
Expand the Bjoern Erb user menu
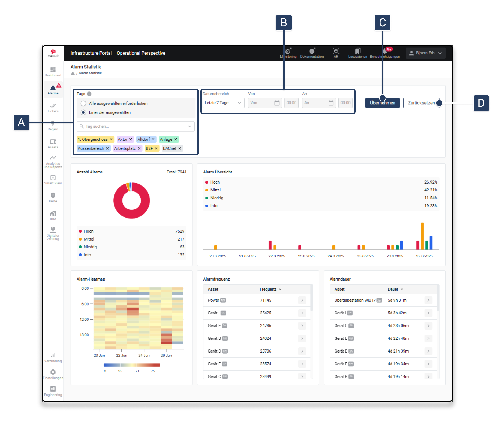coord(425,53)
